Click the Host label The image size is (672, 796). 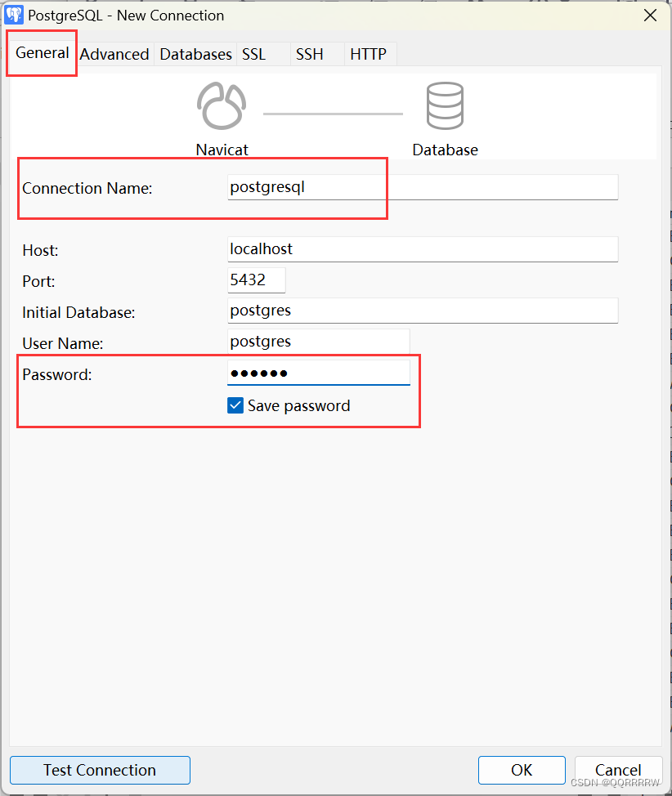pos(40,250)
